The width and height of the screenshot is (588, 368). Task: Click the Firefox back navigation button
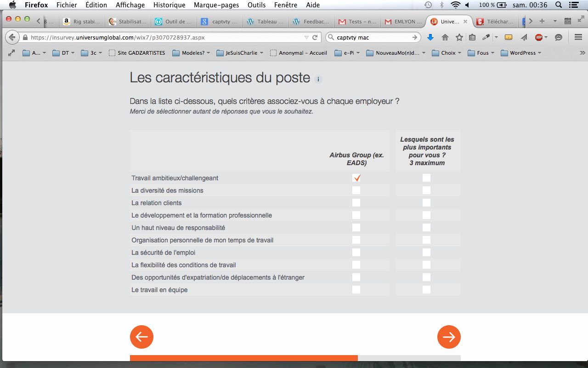[x=12, y=37]
